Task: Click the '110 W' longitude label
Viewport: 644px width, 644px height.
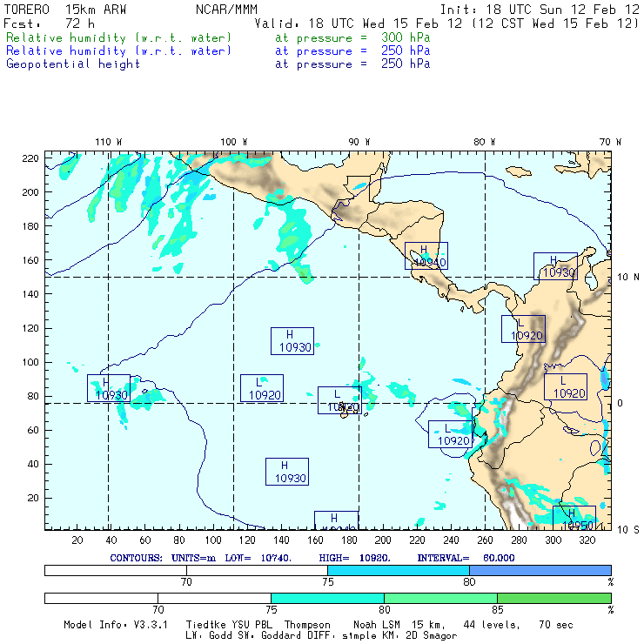Action: point(109,142)
